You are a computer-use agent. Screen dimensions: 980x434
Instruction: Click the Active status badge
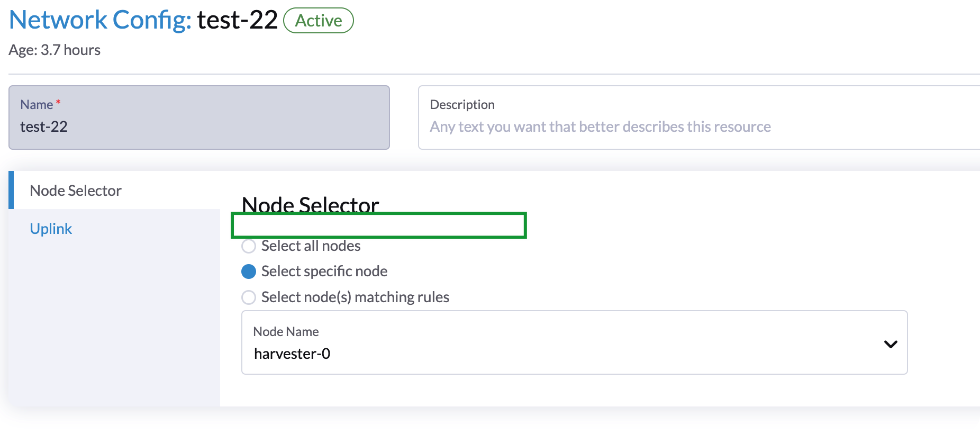(x=317, y=21)
